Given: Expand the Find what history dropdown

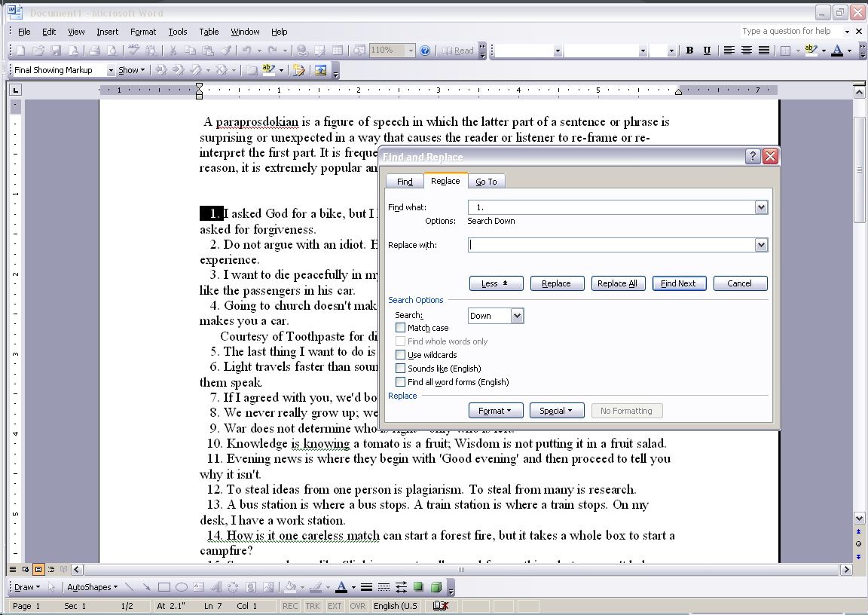Looking at the screenshot, I should [x=760, y=207].
